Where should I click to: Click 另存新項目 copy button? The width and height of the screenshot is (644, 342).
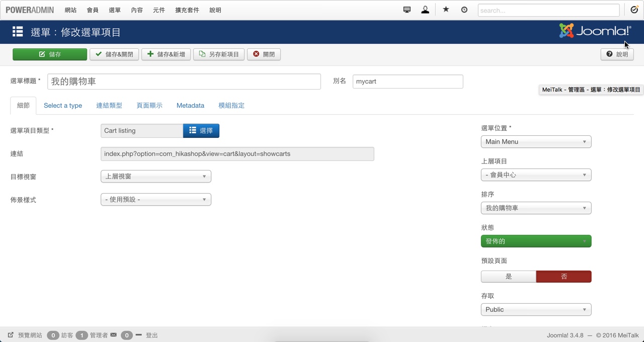(219, 54)
